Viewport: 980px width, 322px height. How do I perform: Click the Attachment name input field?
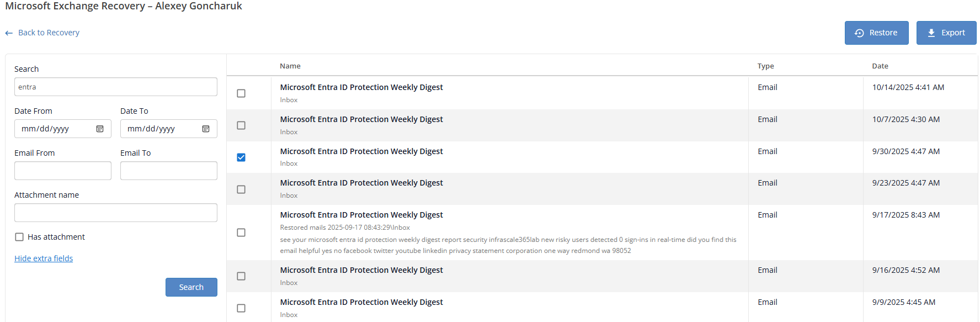[115, 213]
